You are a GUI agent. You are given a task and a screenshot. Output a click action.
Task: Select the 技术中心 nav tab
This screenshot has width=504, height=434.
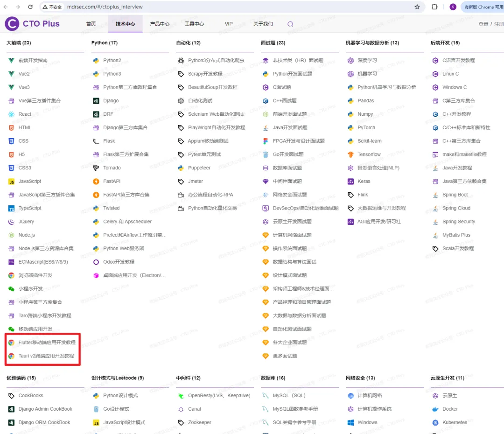[x=126, y=24]
